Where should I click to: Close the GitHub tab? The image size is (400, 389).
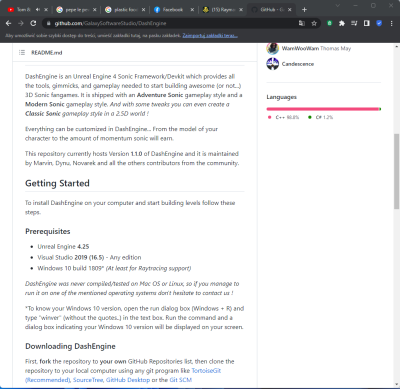[289, 10]
